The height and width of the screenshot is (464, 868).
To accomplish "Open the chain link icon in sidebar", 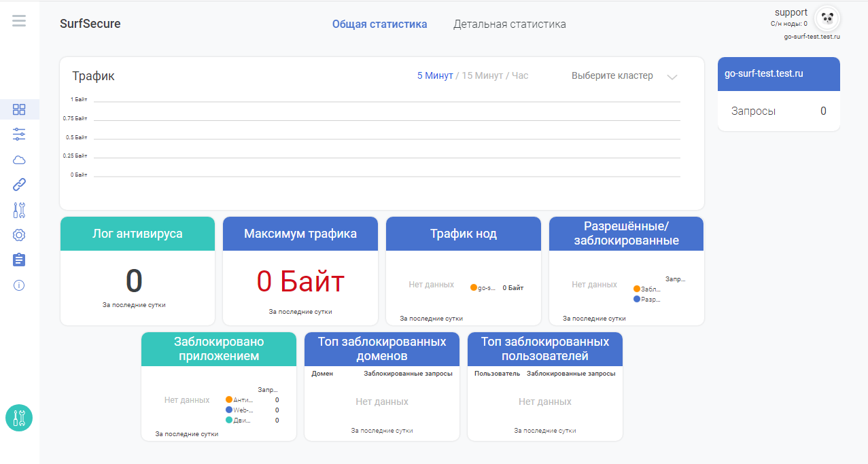I will click(x=19, y=185).
